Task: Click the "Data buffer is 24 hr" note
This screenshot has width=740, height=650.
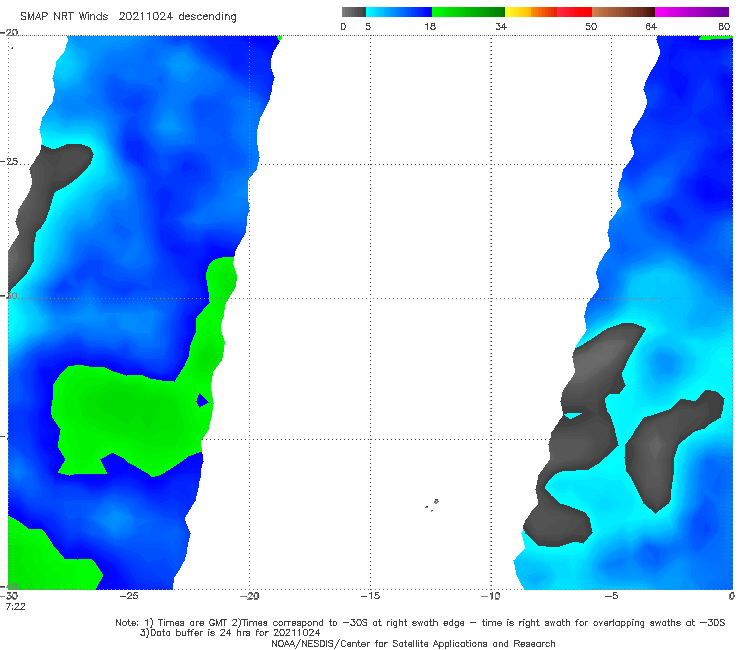Action: click(x=230, y=633)
